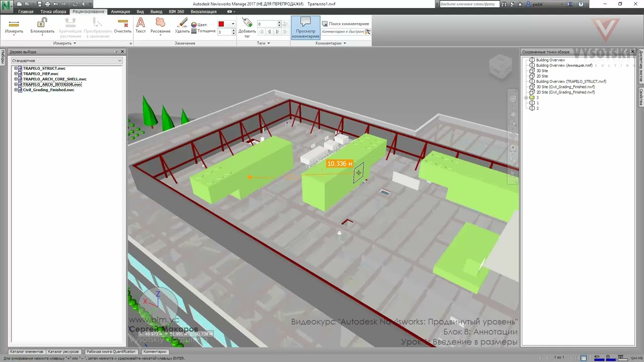Screen dimensions: 644x362
Task: Expand the Комментарии panel dropdown
Action: point(331,43)
